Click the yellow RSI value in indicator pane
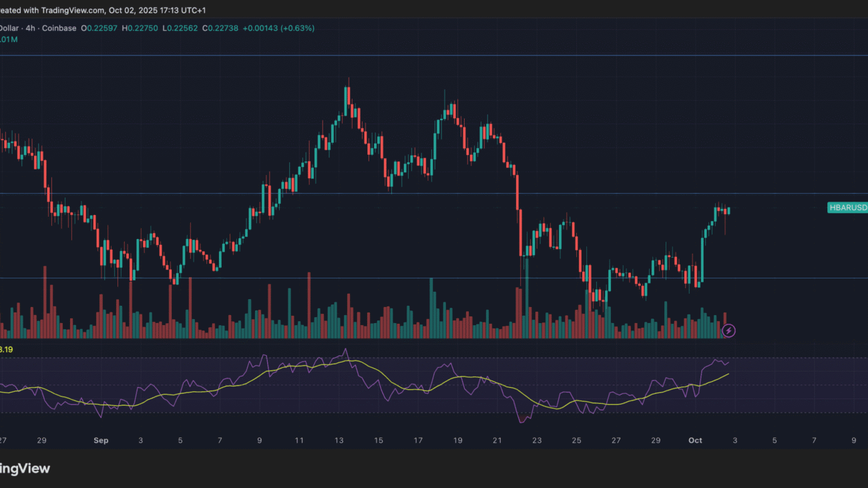The width and height of the screenshot is (868, 488). 6,349
